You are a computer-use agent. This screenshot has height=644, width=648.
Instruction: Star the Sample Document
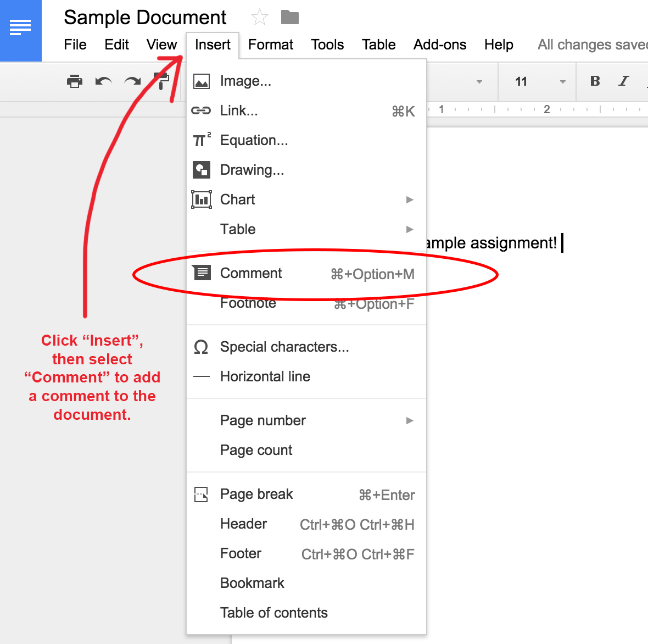259,17
